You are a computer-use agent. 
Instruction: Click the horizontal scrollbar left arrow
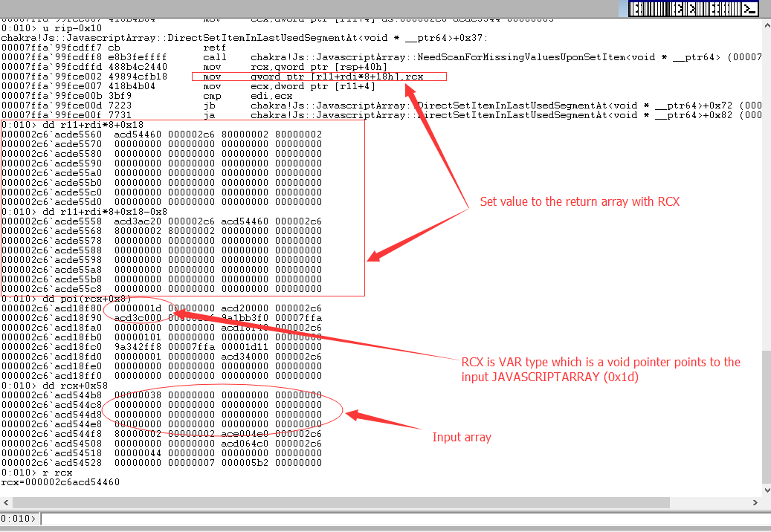click(6, 502)
